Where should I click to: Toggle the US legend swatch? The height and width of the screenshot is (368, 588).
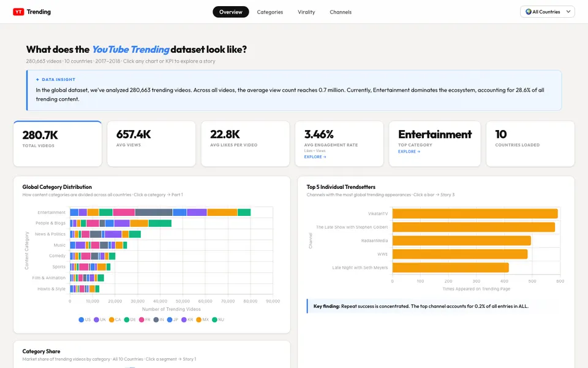coord(81,320)
